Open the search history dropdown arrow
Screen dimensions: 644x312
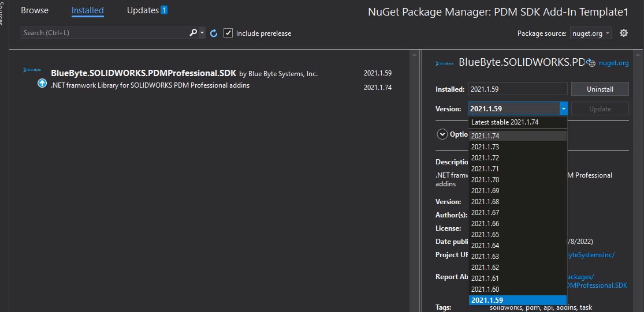[x=202, y=33]
